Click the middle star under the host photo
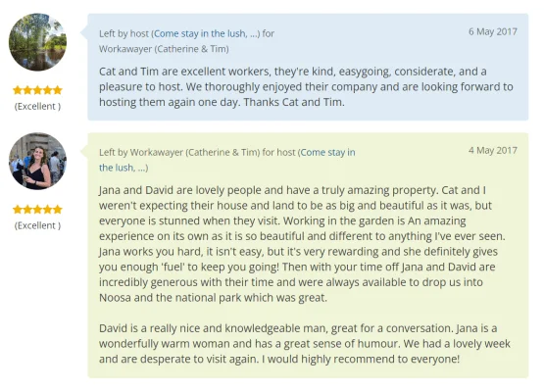Image resolution: width=544 pixels, height=392 pixels. click(37, 90)
